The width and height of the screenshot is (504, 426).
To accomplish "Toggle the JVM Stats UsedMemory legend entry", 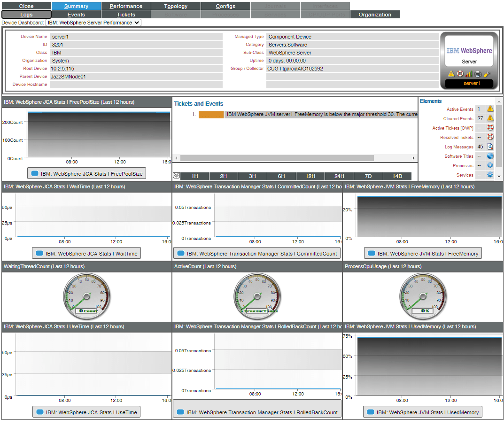I will (422, 412).
